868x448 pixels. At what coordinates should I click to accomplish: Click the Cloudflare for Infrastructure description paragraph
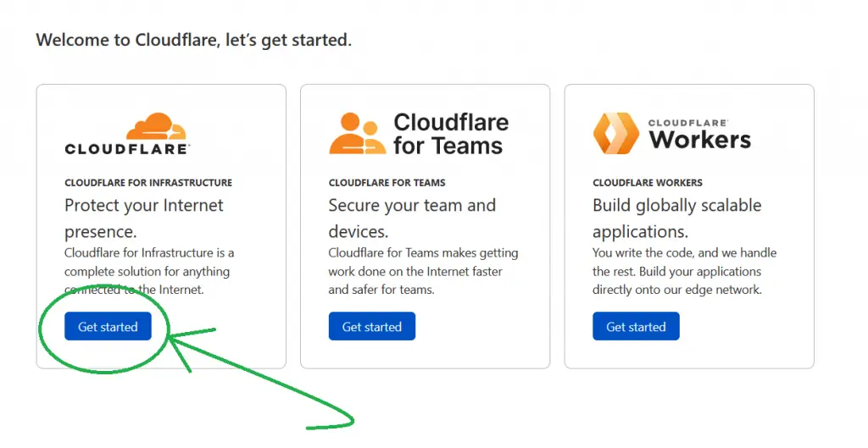pyautogui.click(x=149, y=271)
